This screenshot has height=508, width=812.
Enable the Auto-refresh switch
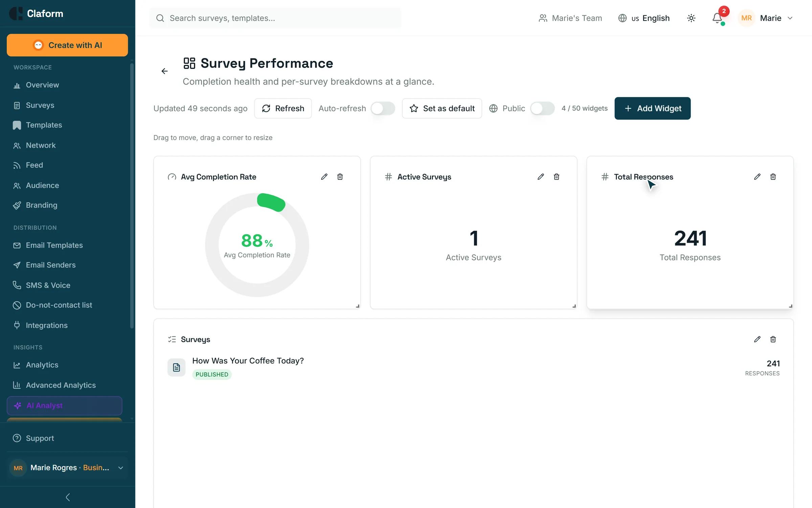[383, 108]
